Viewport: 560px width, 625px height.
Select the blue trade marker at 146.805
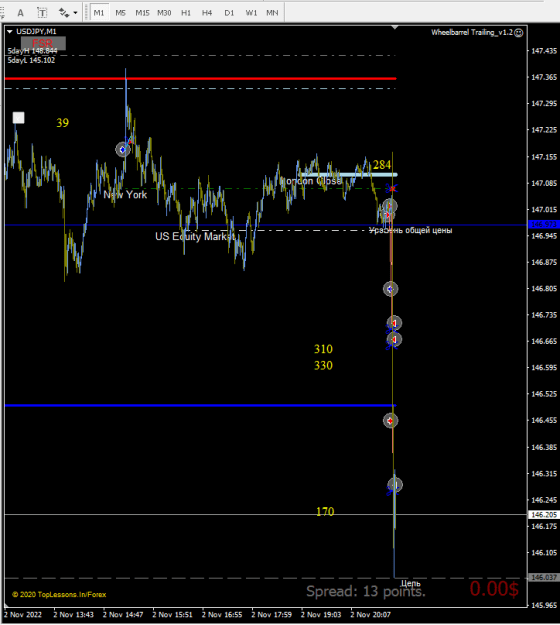390,289
